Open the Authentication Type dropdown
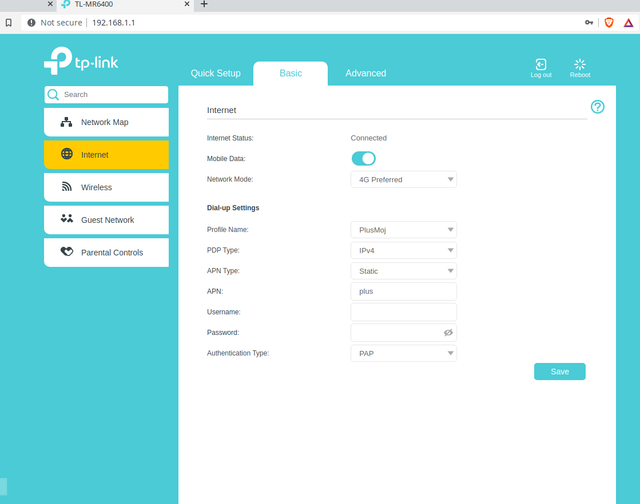The height and width of the screenshot is (504, 640). [403, 353]
